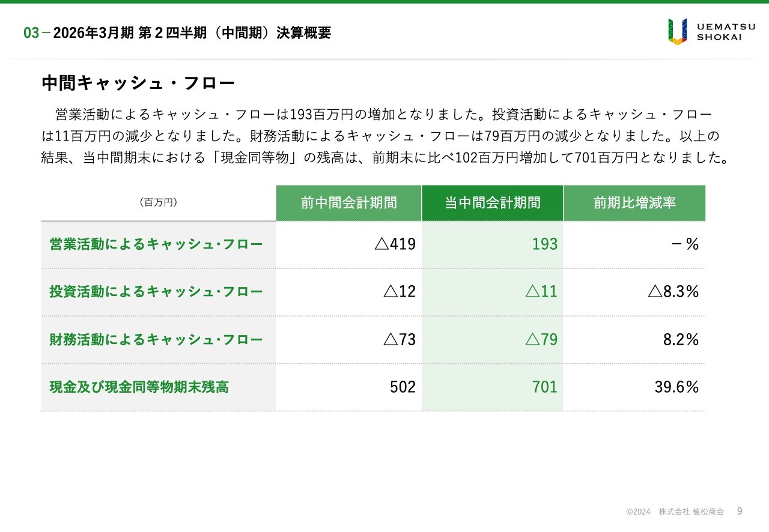Select the △8.3% change rate cell
Viewport: 769px width, 532px height.
pyautogui.click(x=673, y=292)
